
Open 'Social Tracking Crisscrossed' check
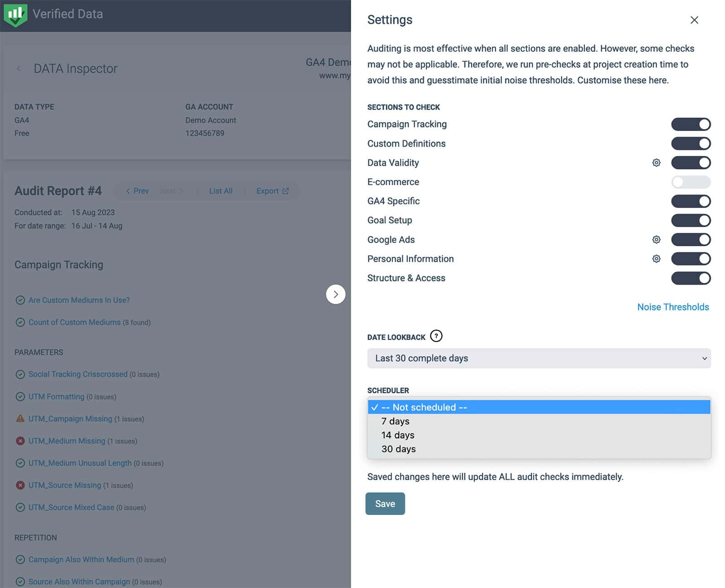click(x=78, y=374)
